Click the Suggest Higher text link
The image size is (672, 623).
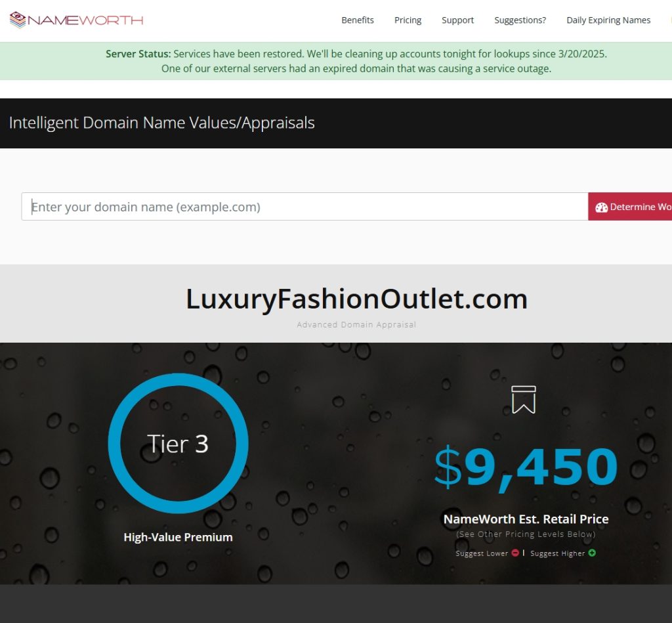(557, 553)
